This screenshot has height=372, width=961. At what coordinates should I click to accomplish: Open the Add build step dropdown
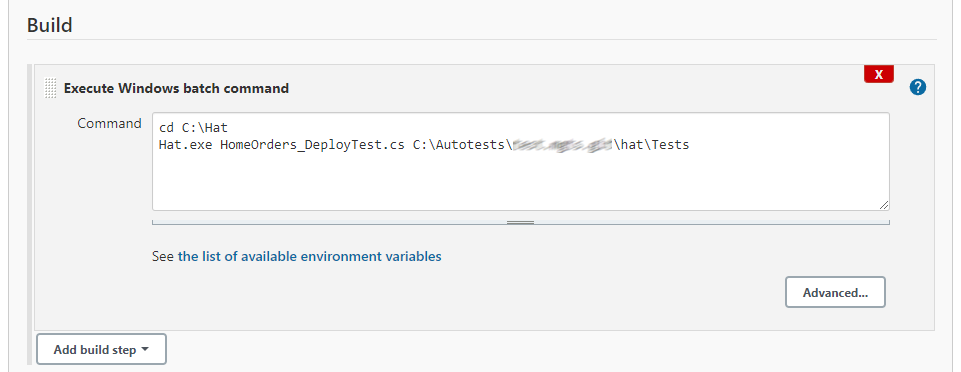tap(101, 349)
